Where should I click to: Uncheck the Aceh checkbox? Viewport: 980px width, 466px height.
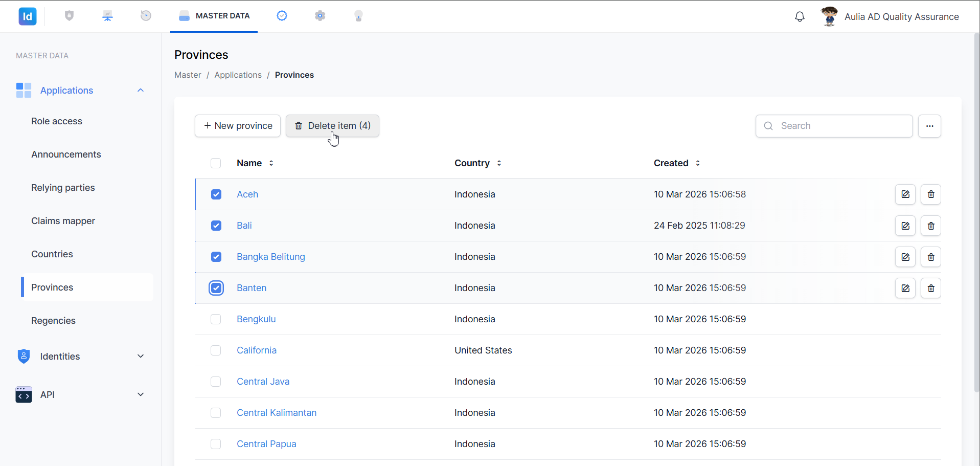216,194
